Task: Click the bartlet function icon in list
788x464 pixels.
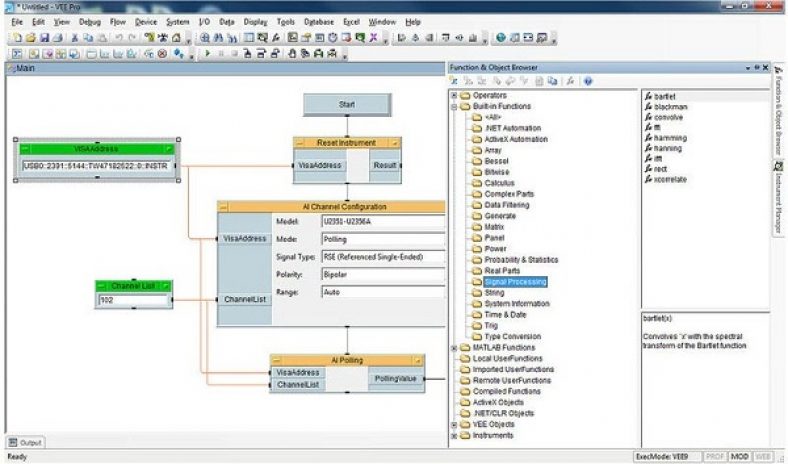Action: (x=649, y=96)
